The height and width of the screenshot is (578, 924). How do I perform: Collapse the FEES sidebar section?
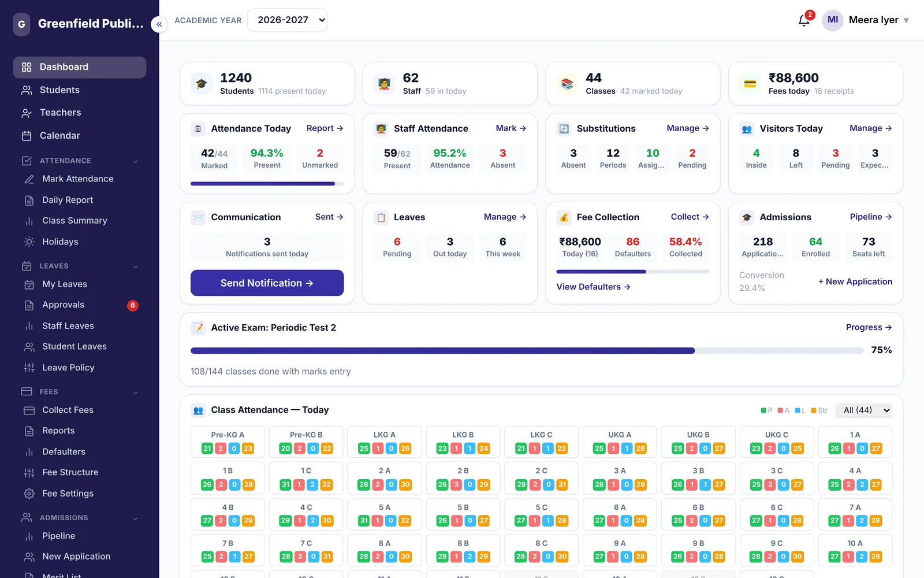coord(136,392)
